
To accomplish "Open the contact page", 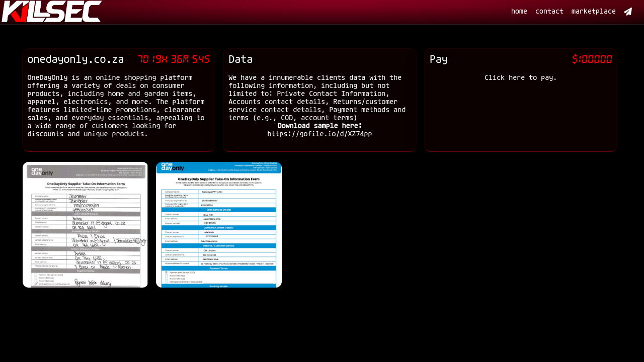I will 549,11.
